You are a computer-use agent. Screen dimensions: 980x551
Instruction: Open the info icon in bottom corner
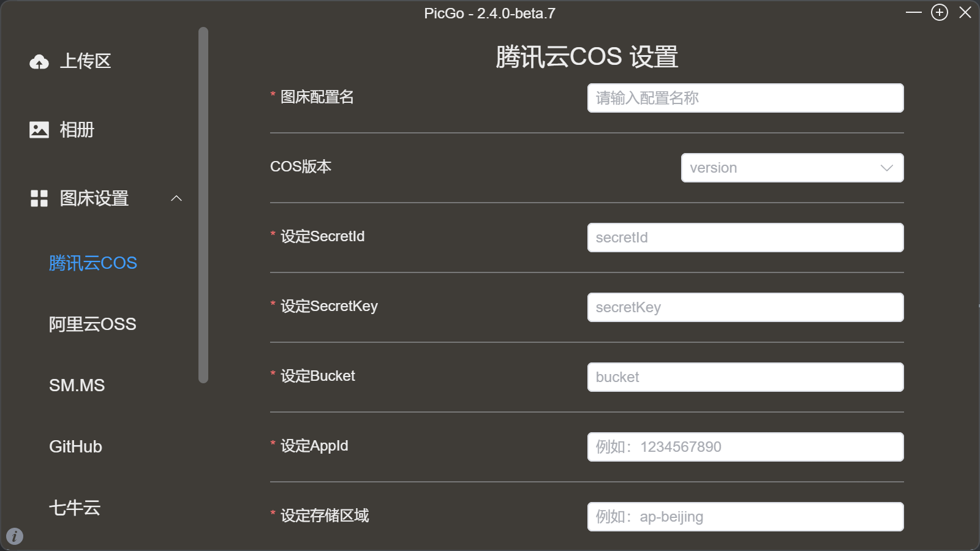coord(15,536)
